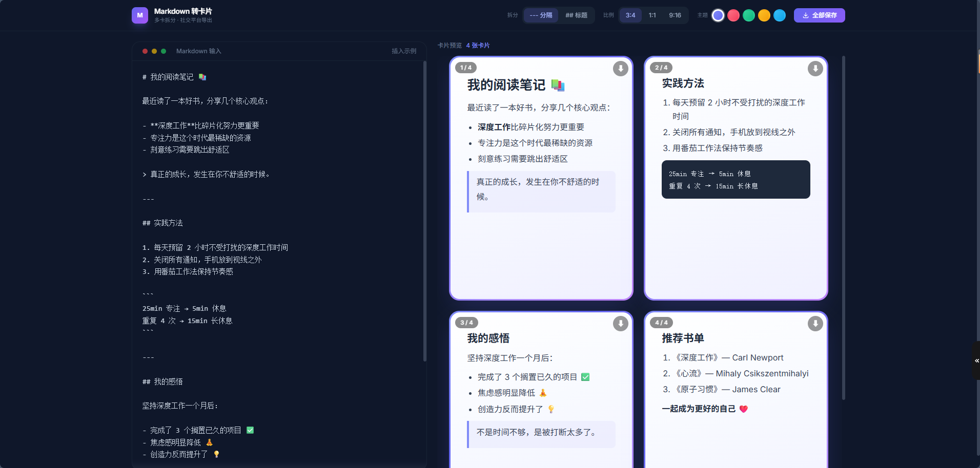Image resolution: width=980 pixels, height=468 pixels.
Task: Click the code block in card 2
Action: tap(736, 179)
